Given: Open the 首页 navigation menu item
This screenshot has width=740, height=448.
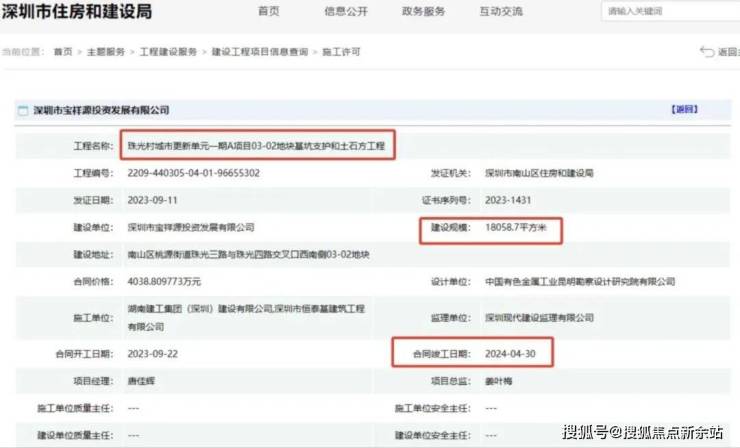Looking at the screenshot, I should point(269,11).
